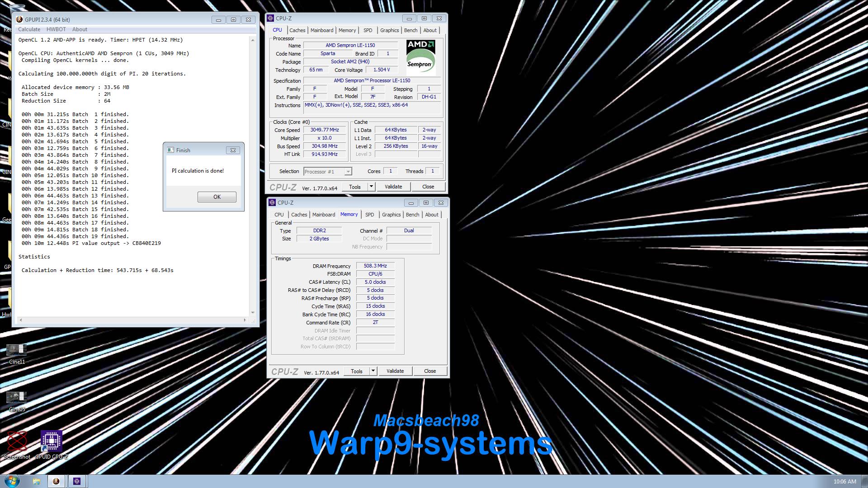The height and width of the screenshot is (488, 868).
Task: Click the GPUPI title bar app icon
Action: [x=19, y=19]
